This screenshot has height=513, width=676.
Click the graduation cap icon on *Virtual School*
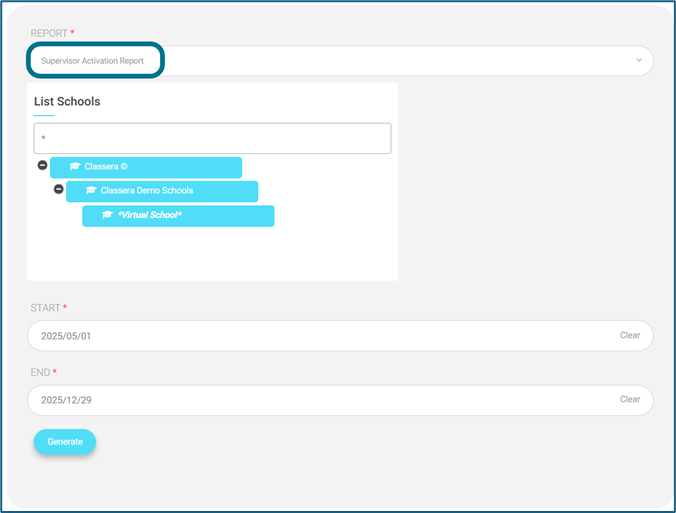107,215
